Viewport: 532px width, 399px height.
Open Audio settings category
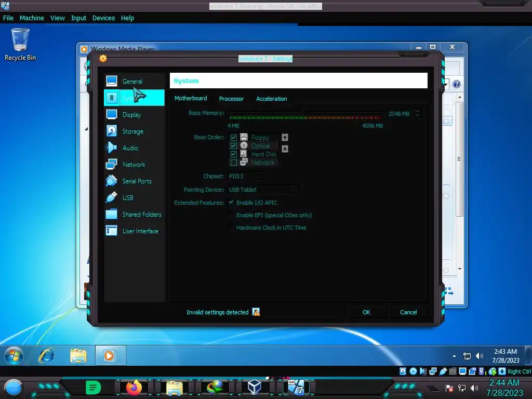pos(134,148)
